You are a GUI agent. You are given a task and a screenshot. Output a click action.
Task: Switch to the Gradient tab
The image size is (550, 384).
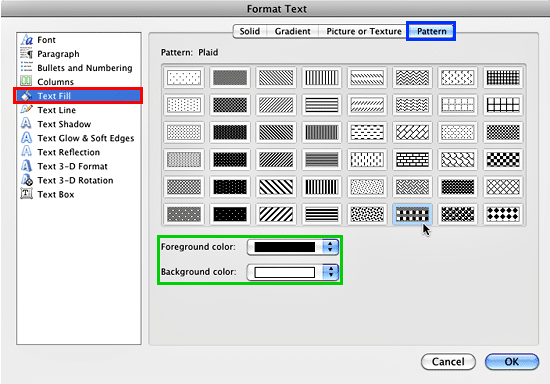pos(293,31)
